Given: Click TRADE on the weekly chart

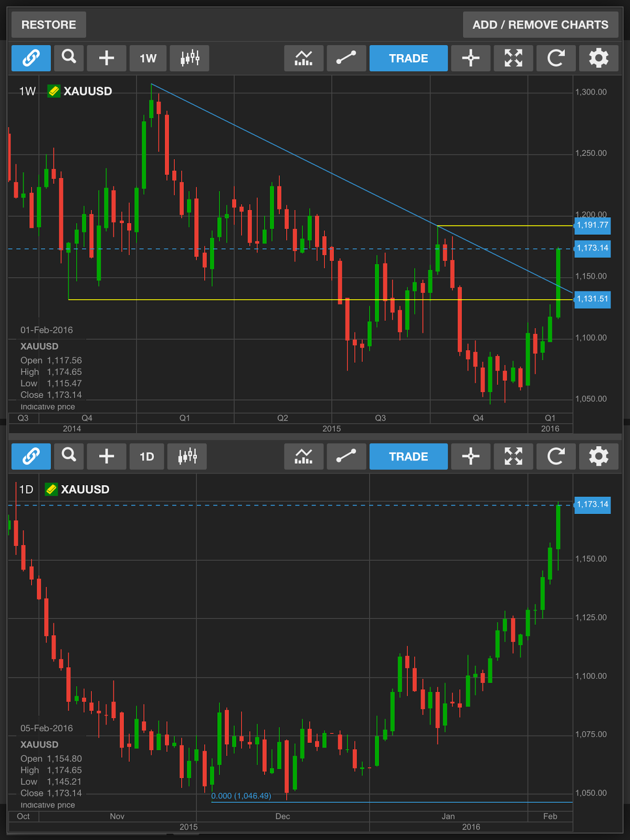Looking at the screenshot, I should tap(408, 58).
